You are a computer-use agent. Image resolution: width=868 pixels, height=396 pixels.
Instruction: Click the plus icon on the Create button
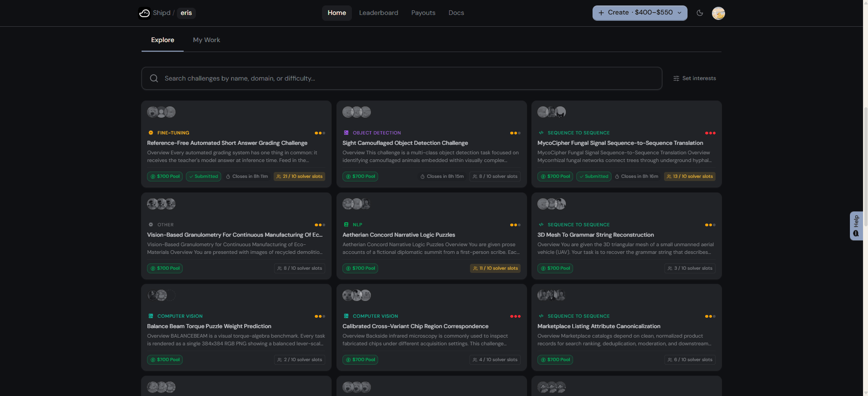601,13
